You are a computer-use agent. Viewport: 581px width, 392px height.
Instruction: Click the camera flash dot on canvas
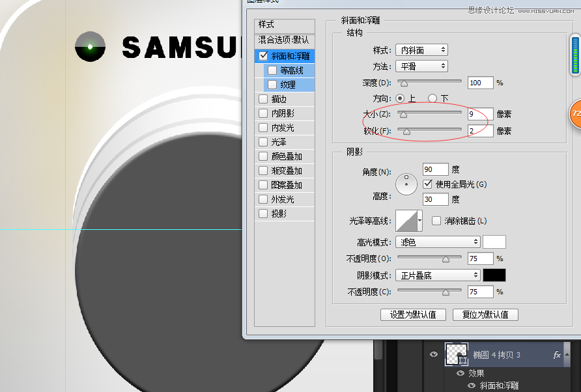click(90, 47)
